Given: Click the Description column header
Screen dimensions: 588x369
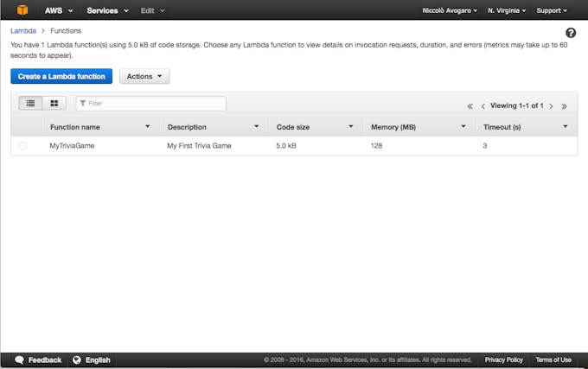Looking at the screenshot, I should (x=187, y=127).
